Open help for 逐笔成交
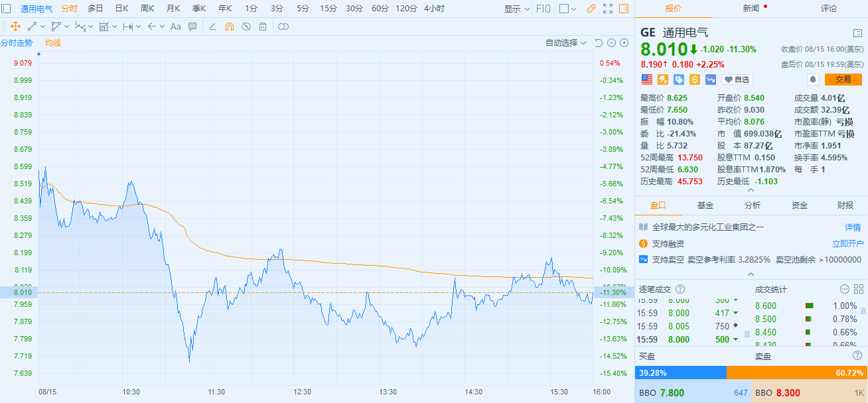Screen dimensions: 868x403 click(x=680, y=289)
